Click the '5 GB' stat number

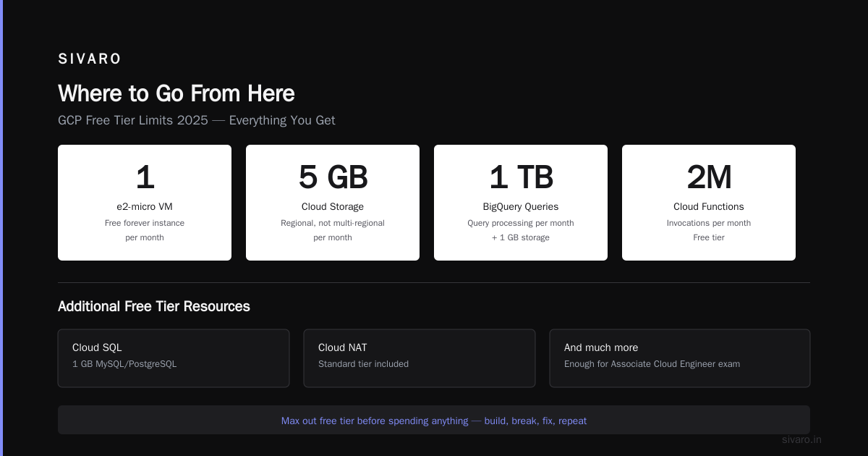(333, 177)
